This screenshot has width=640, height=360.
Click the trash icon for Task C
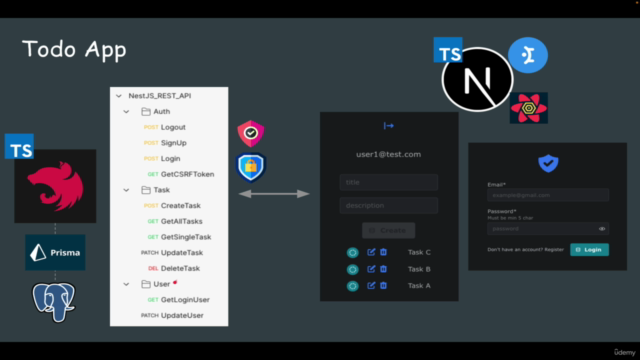pyautogui.click(x=383, y=252)
